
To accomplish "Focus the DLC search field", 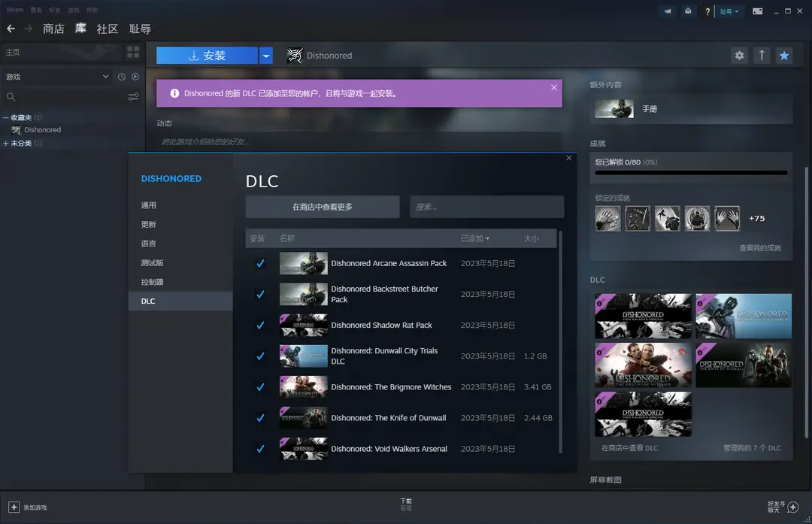I will click(x=486, y=207).
